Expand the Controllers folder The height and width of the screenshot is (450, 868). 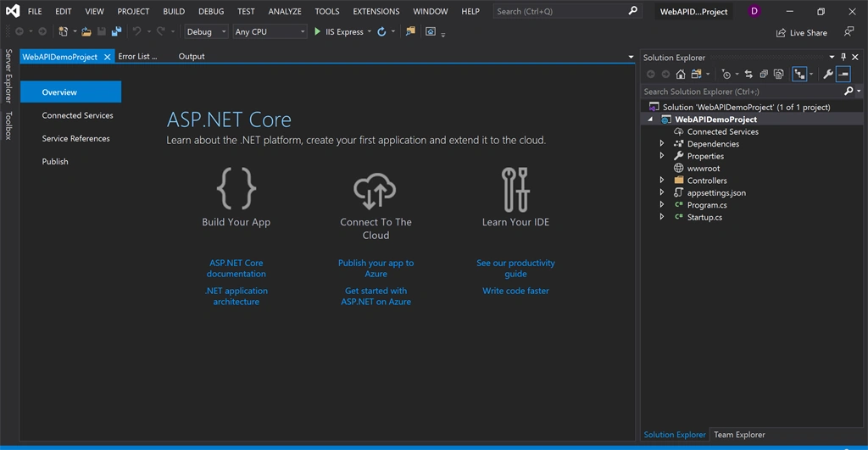tap(661, 180)
